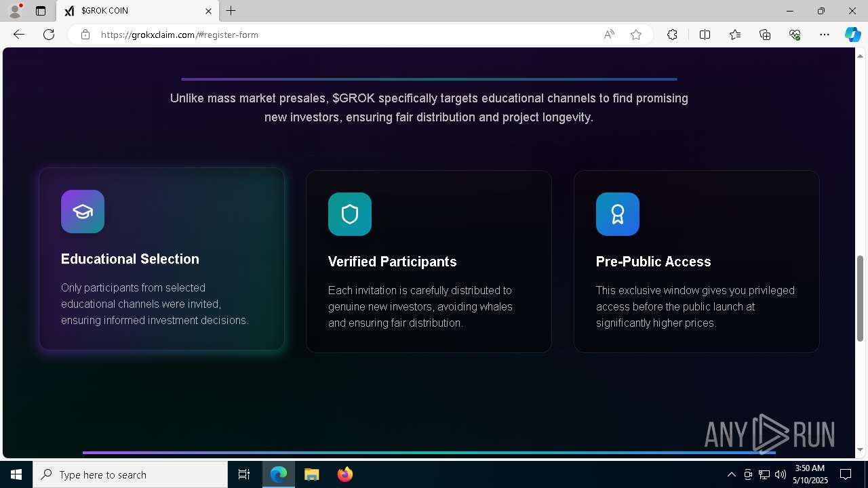
Task: Click the Type here to search box
Action: [130, 474]
